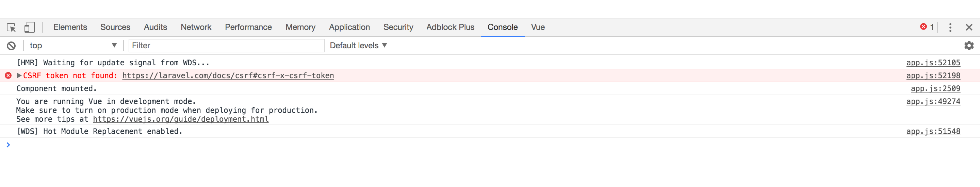The image size is (980, 187).
Task: Open the Default levels dropdown
Action: [358, 46]
